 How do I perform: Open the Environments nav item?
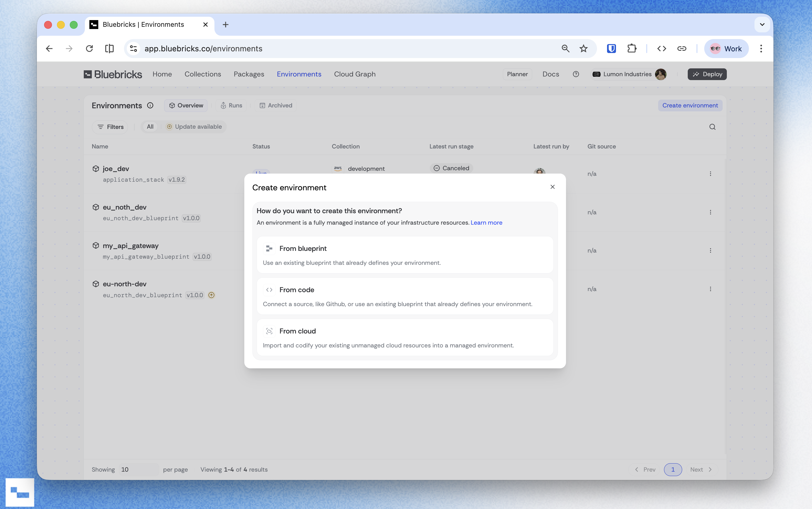coord(299,74)
